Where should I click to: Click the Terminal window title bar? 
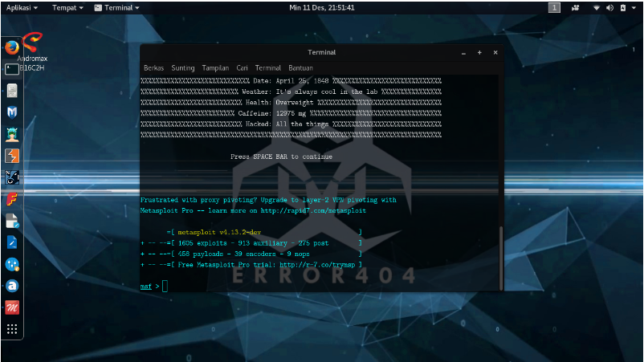[321, 52]
